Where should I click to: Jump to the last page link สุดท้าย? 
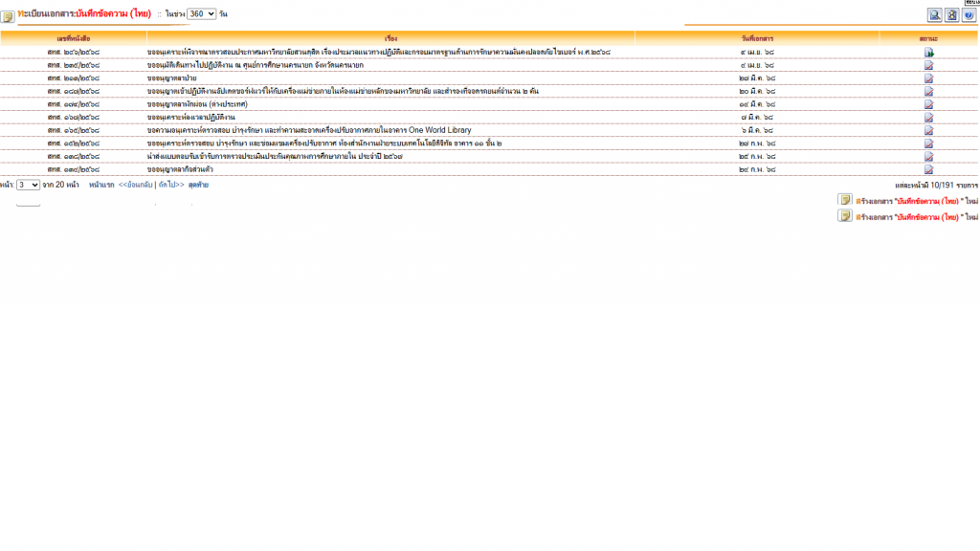point(198,185)
